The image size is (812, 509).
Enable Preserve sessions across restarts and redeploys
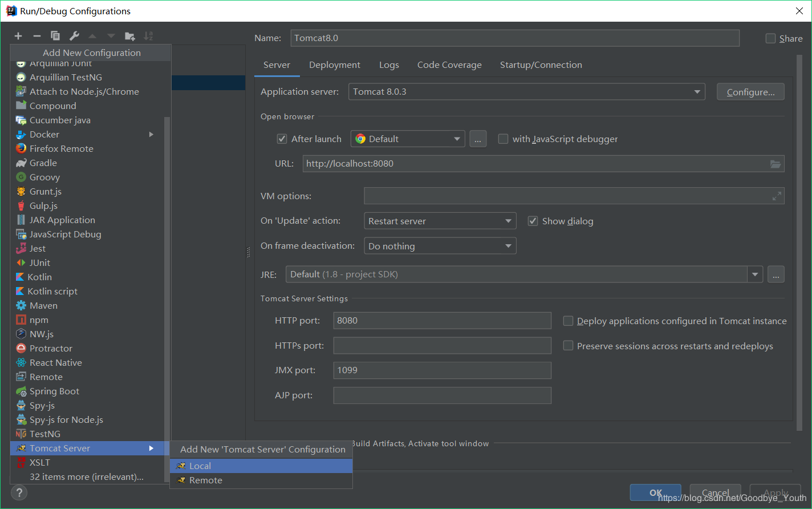coord(568,346)
